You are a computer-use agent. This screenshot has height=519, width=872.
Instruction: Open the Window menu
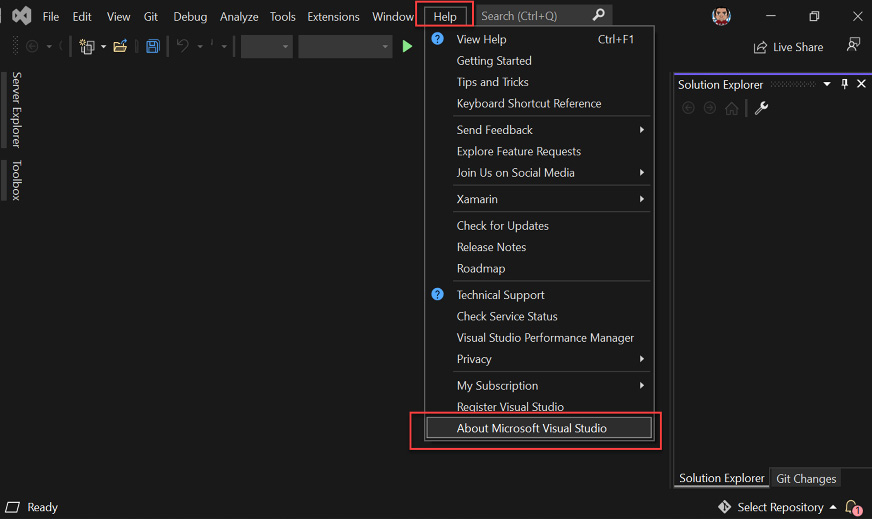pos(393,17)
